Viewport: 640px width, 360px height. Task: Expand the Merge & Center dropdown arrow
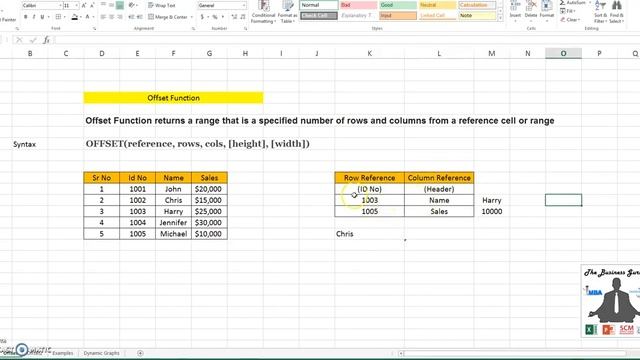(191, 17)
